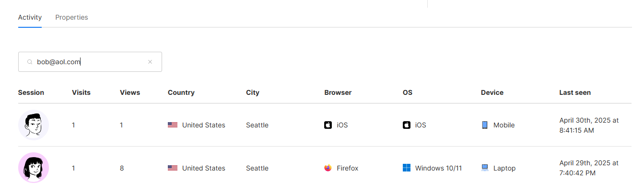Click the iOS browser icon
Image resolution: width=644 pixels, height=194 pixels.
point(328,125)
